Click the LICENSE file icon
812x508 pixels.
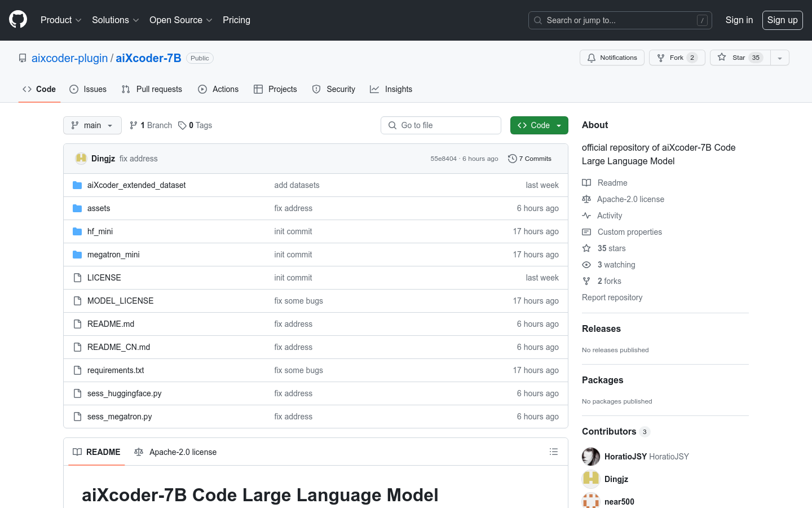77,277
